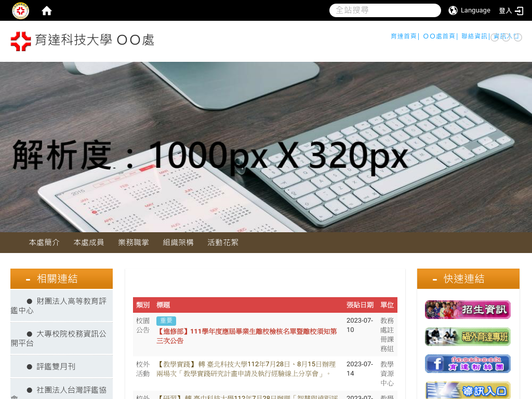Open the 招生資訊 banner image
532x399 pixels.
coord(468,310)
